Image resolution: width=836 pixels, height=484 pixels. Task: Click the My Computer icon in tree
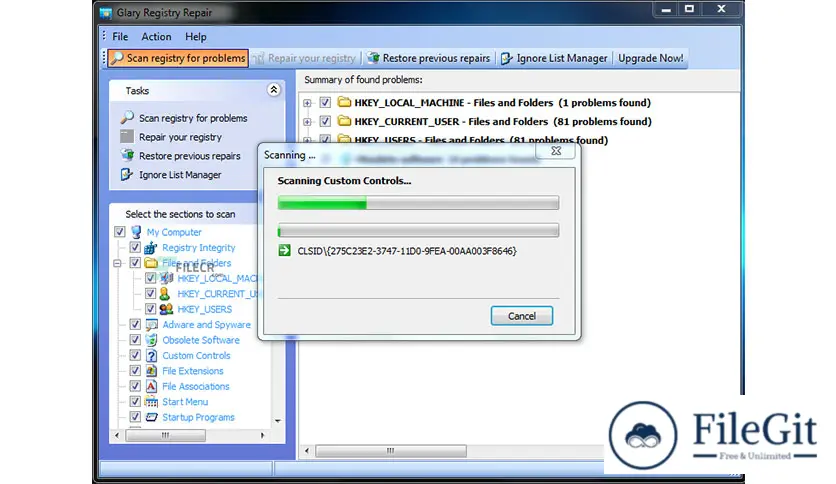pos(136,232)
